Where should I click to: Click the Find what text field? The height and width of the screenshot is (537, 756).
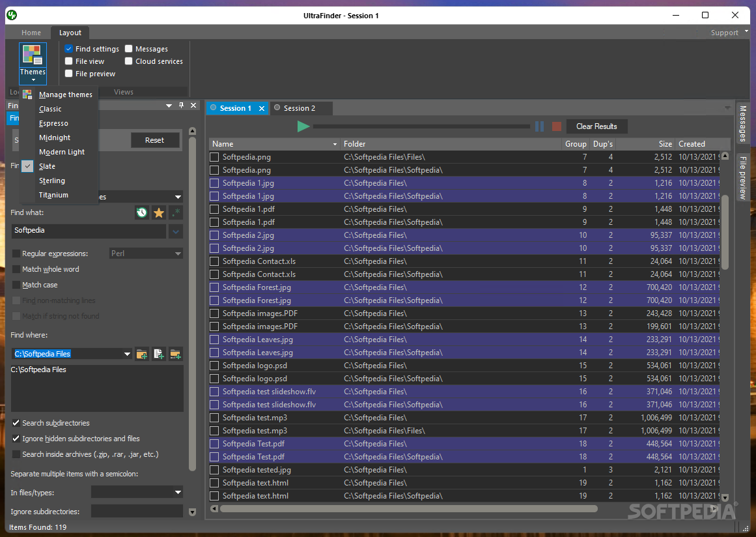point(88,231)
